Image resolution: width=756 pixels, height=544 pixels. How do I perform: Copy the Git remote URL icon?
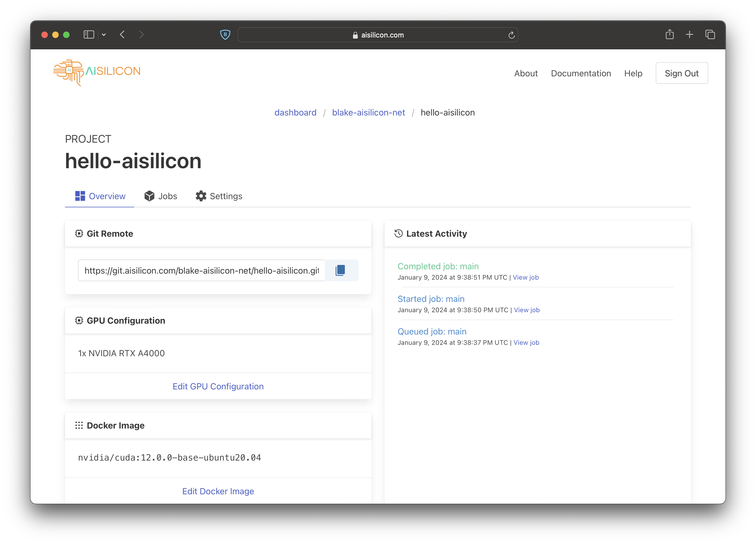tap(340, 270)
